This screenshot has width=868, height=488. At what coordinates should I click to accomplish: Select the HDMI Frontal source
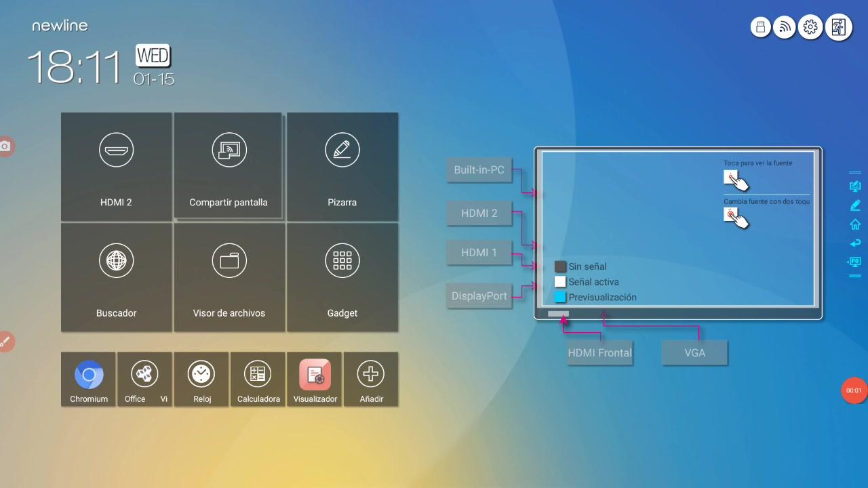[600, 352]
